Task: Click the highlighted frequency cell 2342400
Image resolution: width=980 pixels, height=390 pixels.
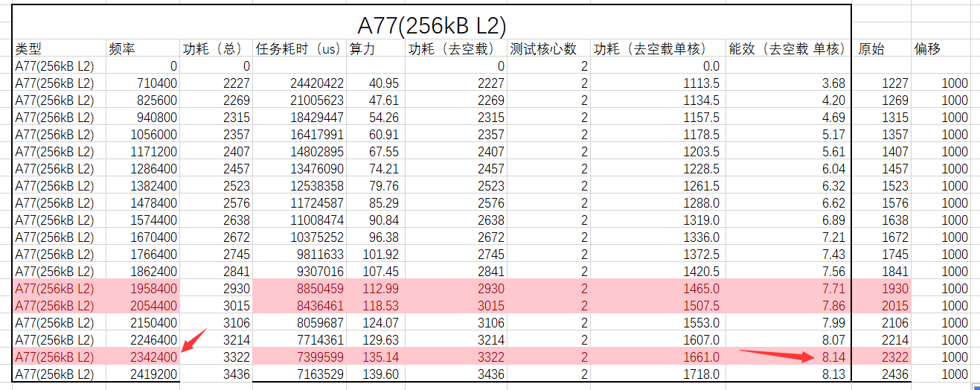Action: coord(142,357)
